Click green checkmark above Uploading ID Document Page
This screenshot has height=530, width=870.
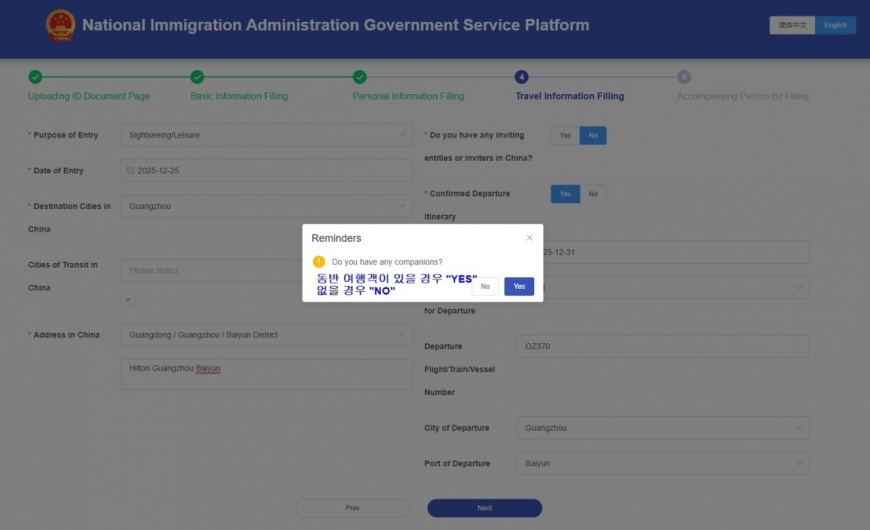(35, 77)
